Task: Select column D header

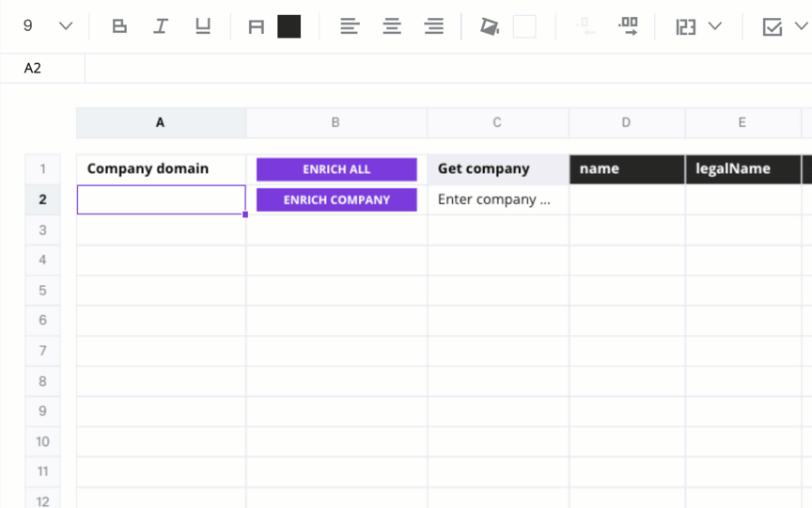Action: tap(626, 123)
